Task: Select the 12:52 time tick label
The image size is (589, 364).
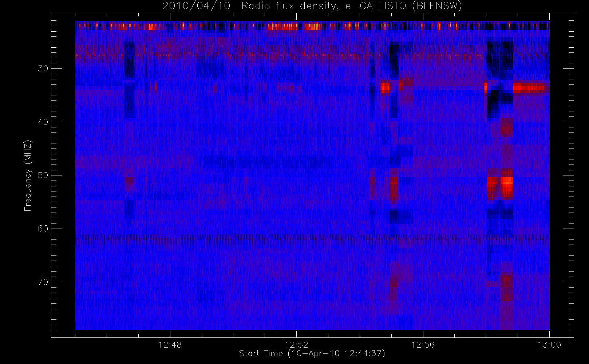Action: (296, 345)
